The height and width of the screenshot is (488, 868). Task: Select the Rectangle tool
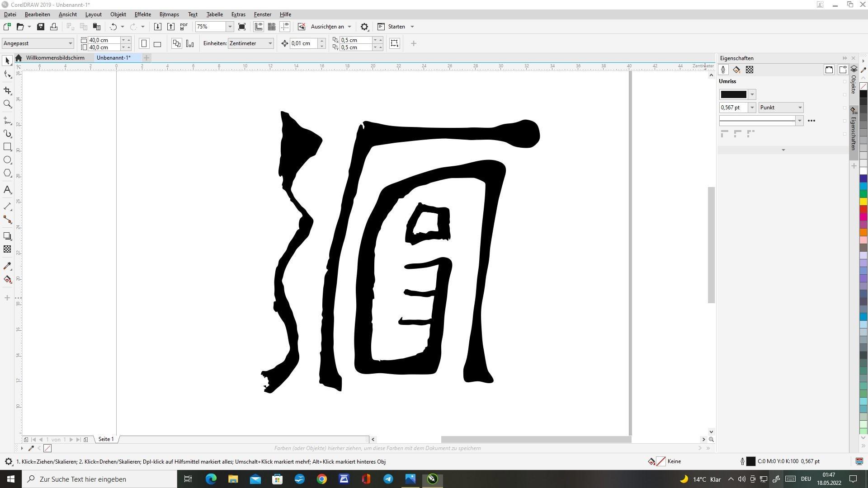tap(7, 147)
